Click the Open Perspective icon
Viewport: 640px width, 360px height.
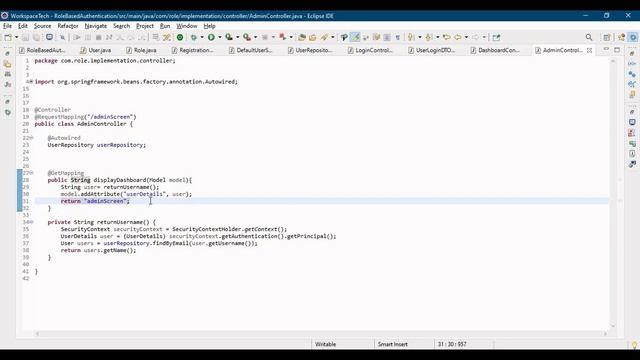click(607, 37)
